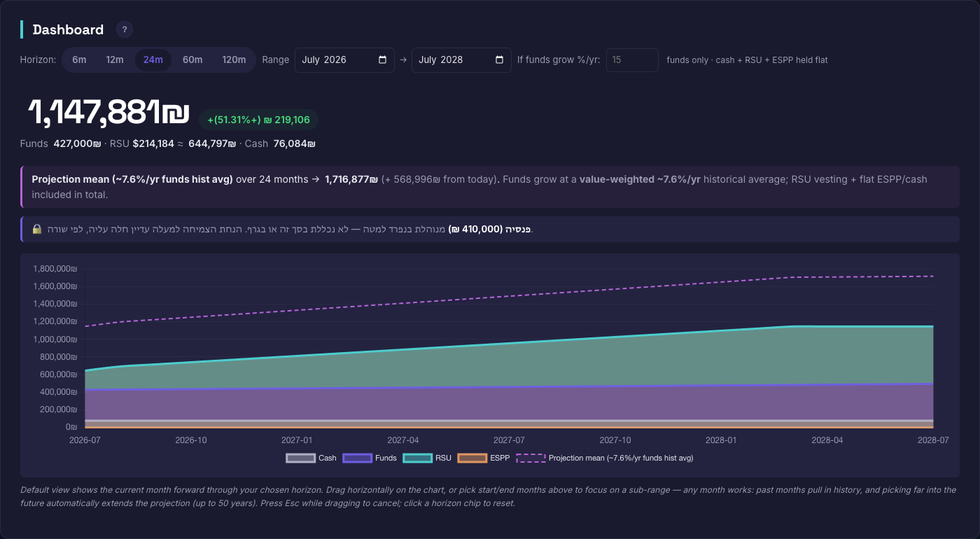
Task: Toggle the Cash legend swatch
Action: (300, 458)
